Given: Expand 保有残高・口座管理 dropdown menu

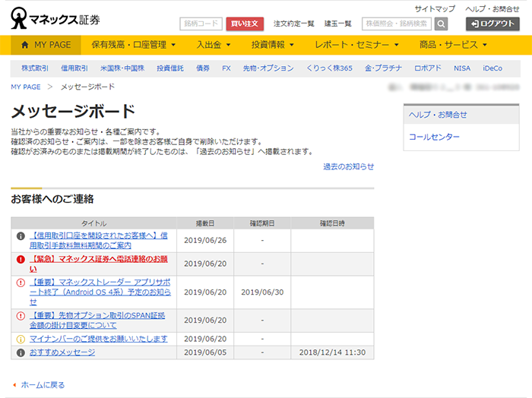Looking at the screenshot, I should click(x=133, y=45).
